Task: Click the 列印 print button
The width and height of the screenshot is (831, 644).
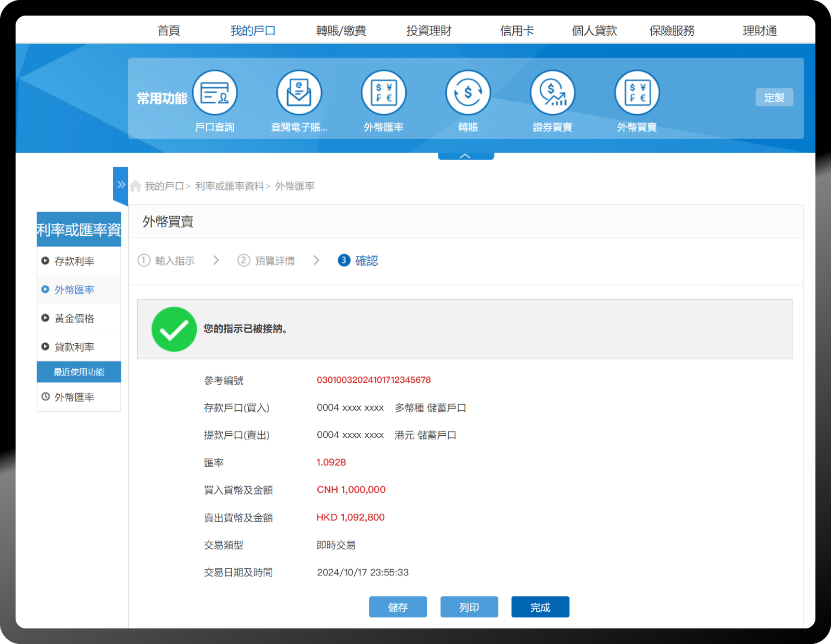Action: pyautogui.click(x=469, y=607)
